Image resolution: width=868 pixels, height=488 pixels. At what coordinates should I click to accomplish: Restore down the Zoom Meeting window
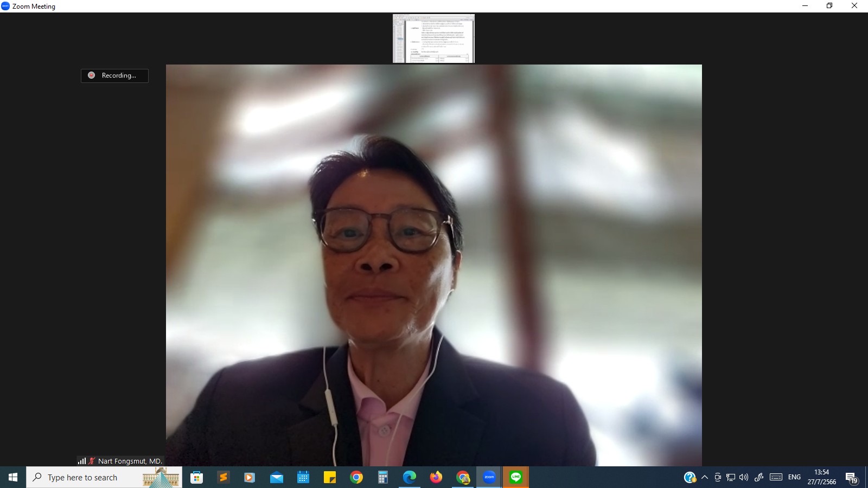(x=829, y=6)
